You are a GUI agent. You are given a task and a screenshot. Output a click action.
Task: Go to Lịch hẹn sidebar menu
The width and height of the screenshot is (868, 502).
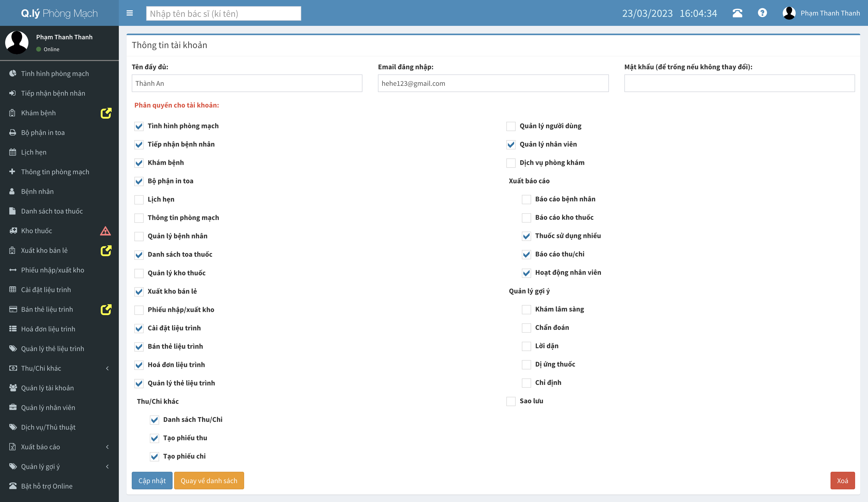[59, 152]
